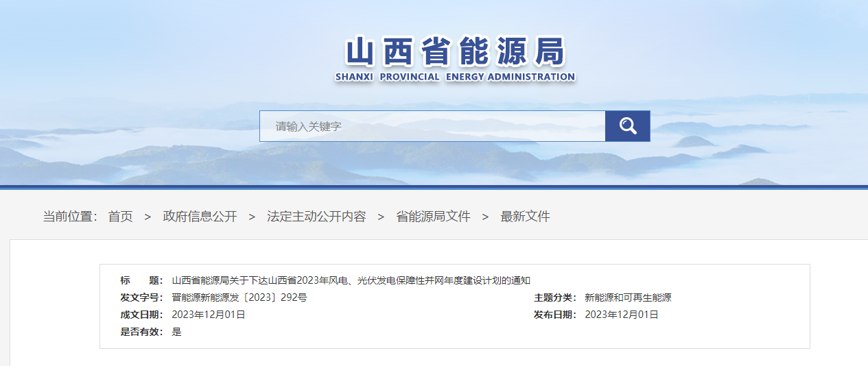Click the document title about 2023年风电、光伏发电
The height and width of the screenshot is (366, 868).
coord(351,280)
